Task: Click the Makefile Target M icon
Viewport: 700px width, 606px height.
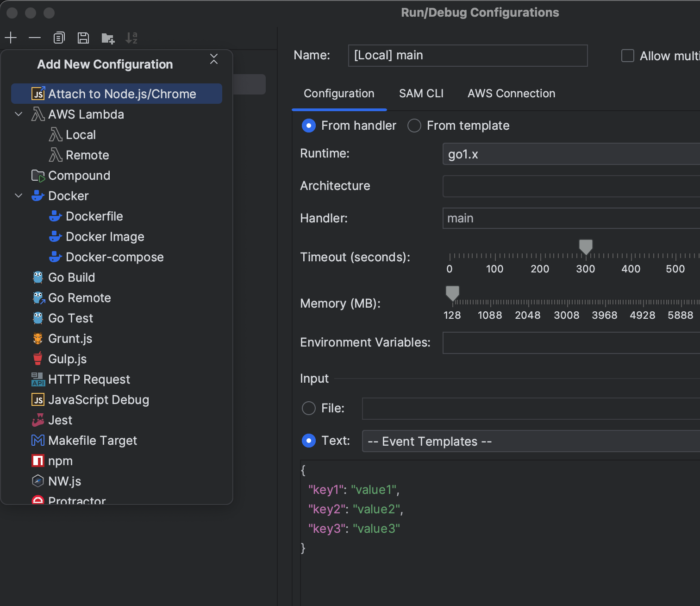Action: [38, 440]
